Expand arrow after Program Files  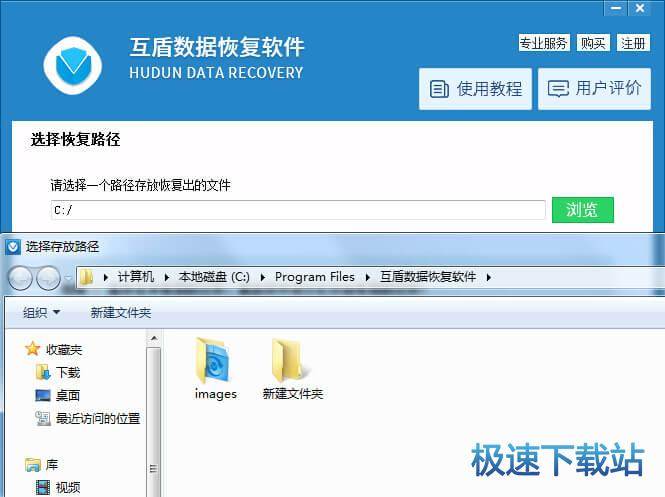(367, 277)
